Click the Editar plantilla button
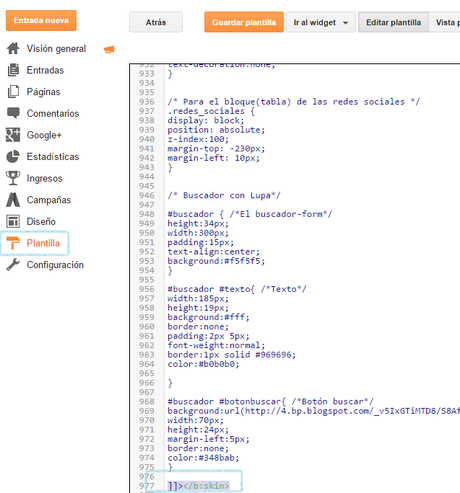Viewport: 460px width, 493px height. [x=393, y=22]
